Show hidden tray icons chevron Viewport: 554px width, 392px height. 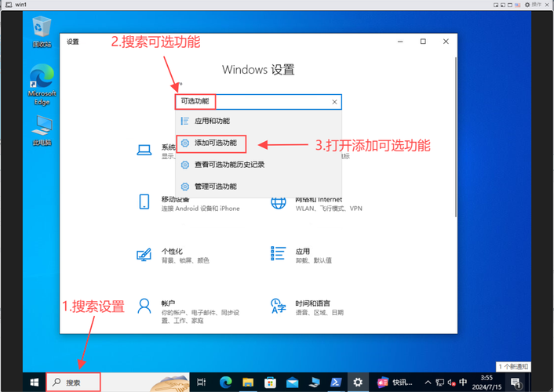tap(428, 383)
